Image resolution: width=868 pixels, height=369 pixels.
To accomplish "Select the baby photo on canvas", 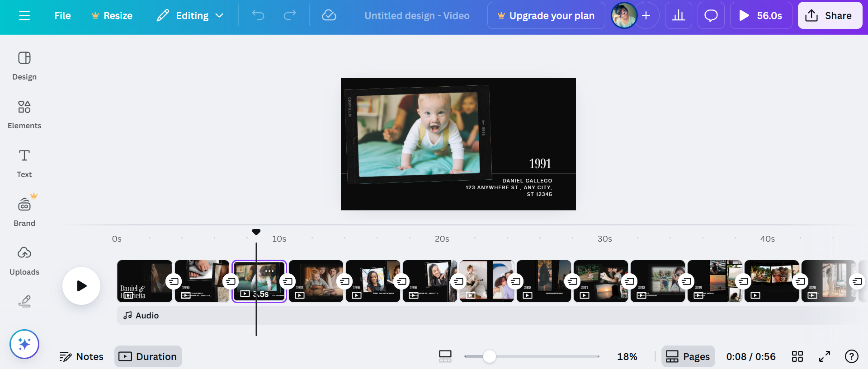I will tap(419, 134).
